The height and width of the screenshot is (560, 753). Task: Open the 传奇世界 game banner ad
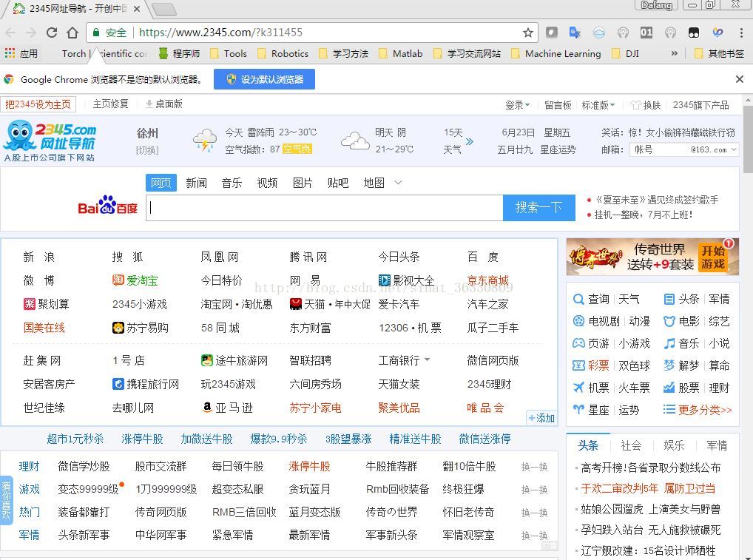point(652,257)
